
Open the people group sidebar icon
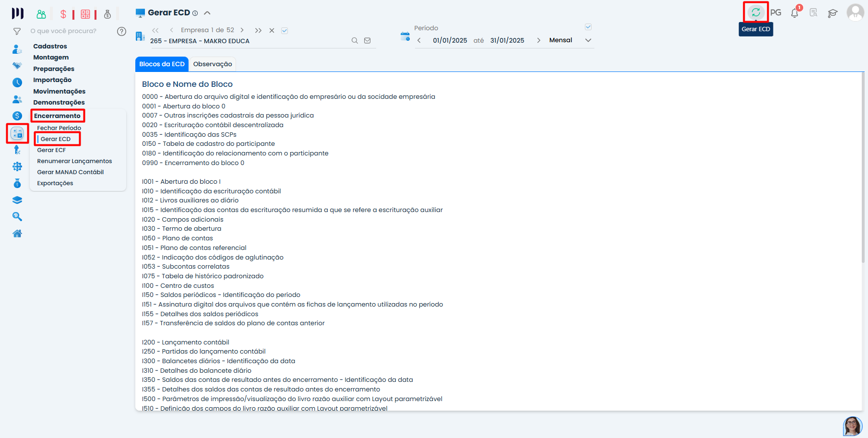click(x=17, y=99)
